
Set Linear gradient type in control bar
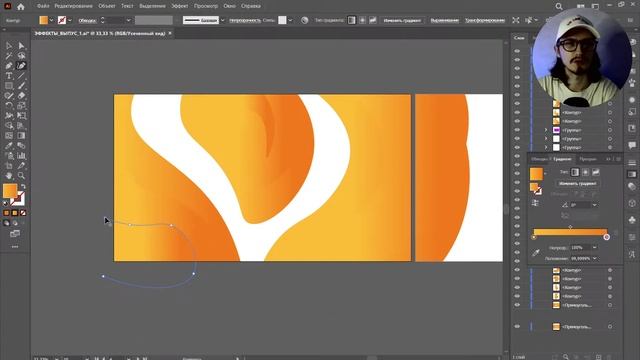tap(351, 20)
